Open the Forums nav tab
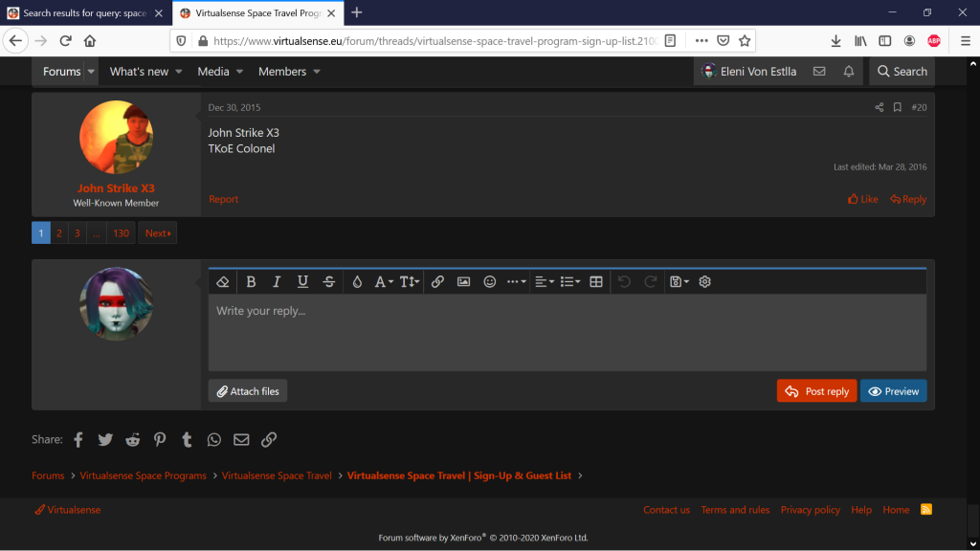The width and height of the screenshot is (980, 551). [x=61, y=71]
